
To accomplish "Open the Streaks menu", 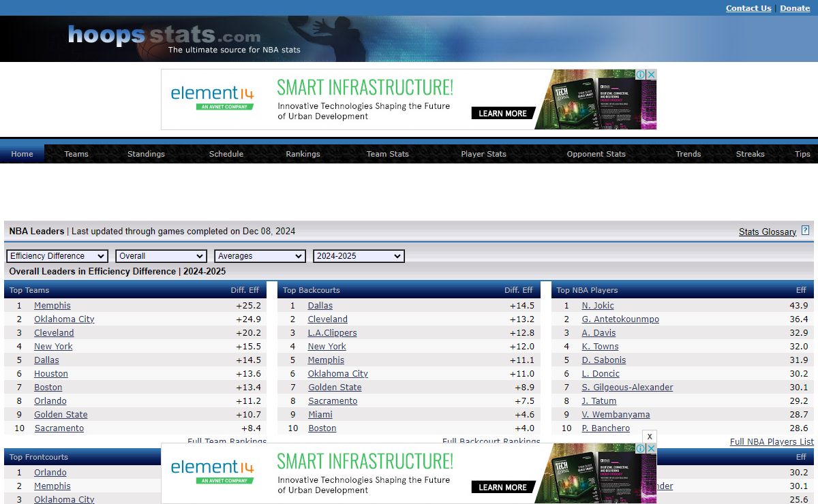I will 751,154.
